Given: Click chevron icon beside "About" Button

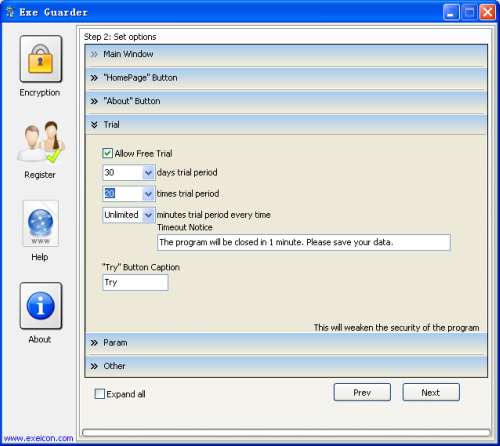Looking at the screenshot, I should [x=94, y=101].
